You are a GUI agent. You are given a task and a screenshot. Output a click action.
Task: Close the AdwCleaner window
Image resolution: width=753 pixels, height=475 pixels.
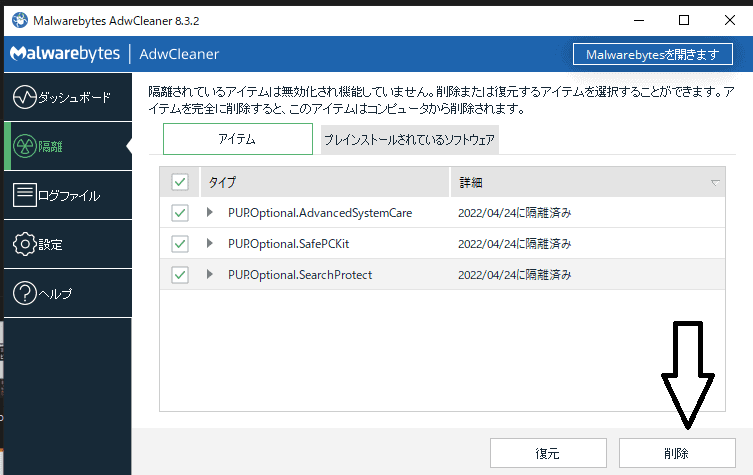tap(729, 20)
